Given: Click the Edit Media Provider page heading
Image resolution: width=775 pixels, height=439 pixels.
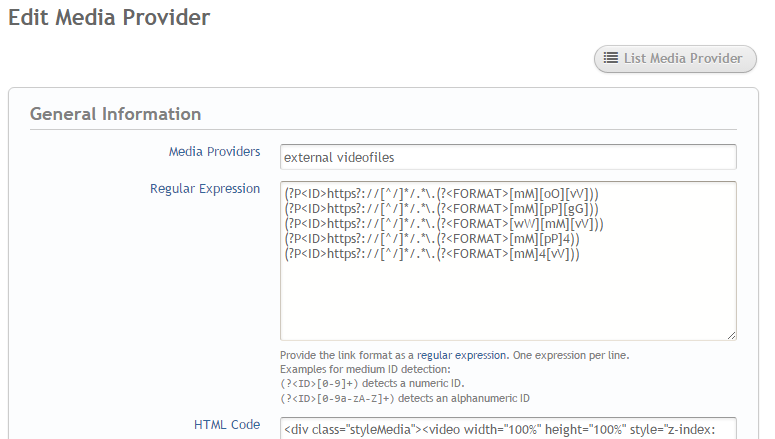Looking at the screenshot, I should coord(109,17).
